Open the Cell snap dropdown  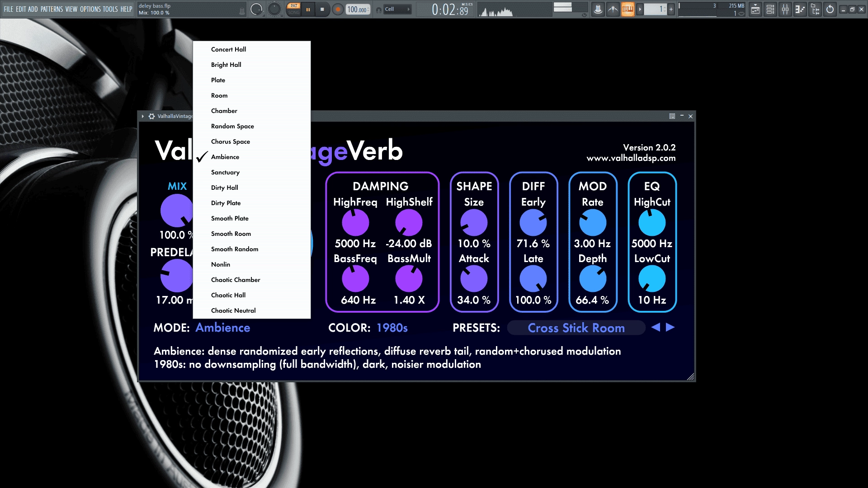[397, 9]
